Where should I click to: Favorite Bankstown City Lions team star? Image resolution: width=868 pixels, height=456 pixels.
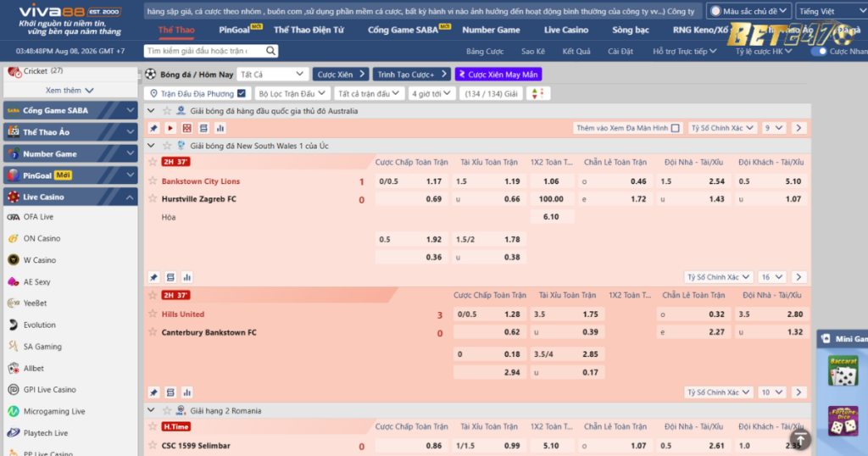(153, 181)
